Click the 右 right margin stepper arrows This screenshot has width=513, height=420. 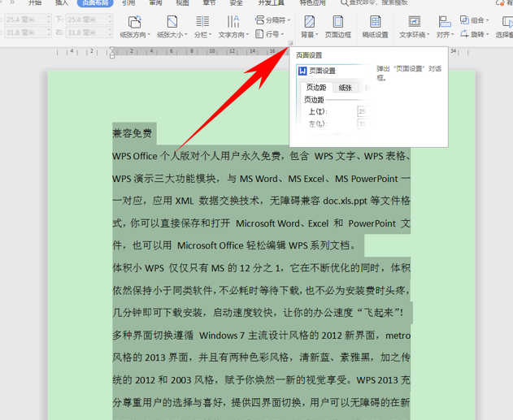(x=111, y=32)
